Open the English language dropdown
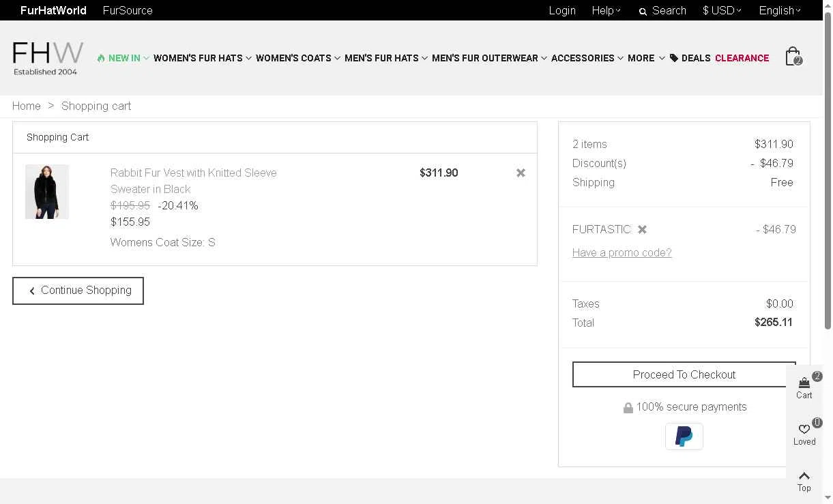Viewport: 833px width, 504px height. 780,10
